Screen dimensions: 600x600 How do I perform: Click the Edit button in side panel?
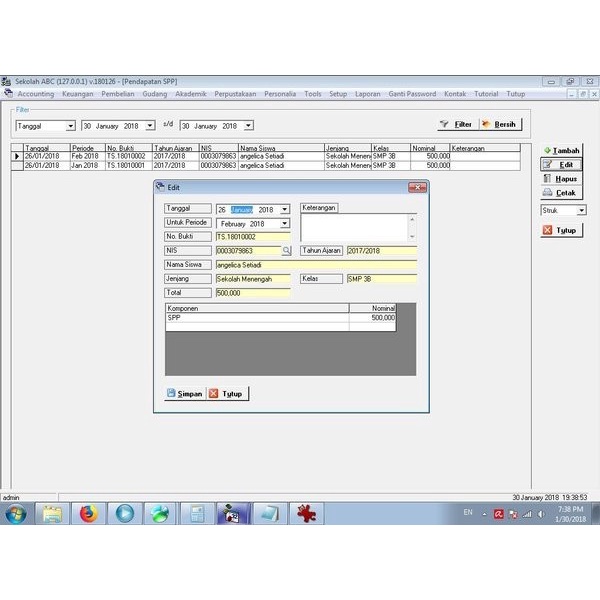[x=561, y=165]
